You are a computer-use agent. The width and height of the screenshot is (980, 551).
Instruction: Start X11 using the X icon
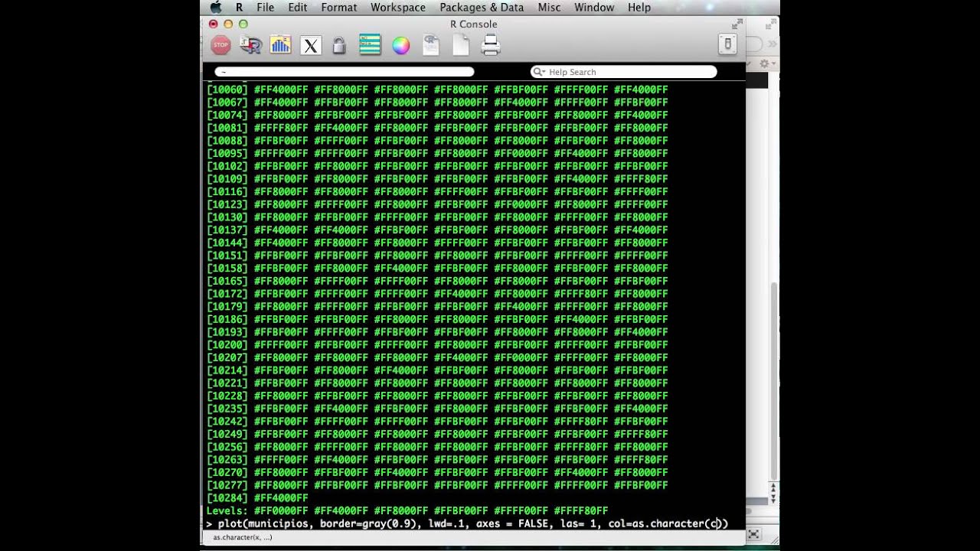[310, 46]
